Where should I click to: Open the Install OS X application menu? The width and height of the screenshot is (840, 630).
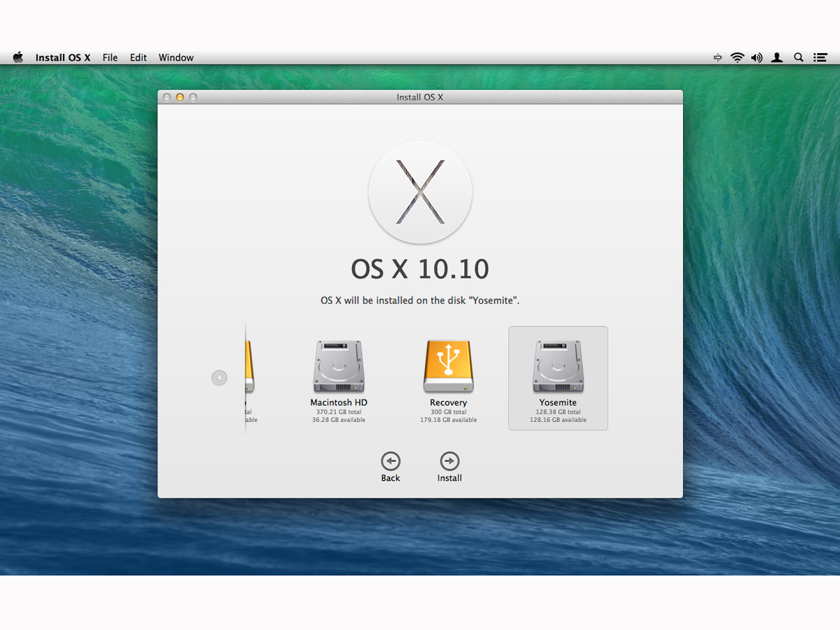click(x=63, y=57)
